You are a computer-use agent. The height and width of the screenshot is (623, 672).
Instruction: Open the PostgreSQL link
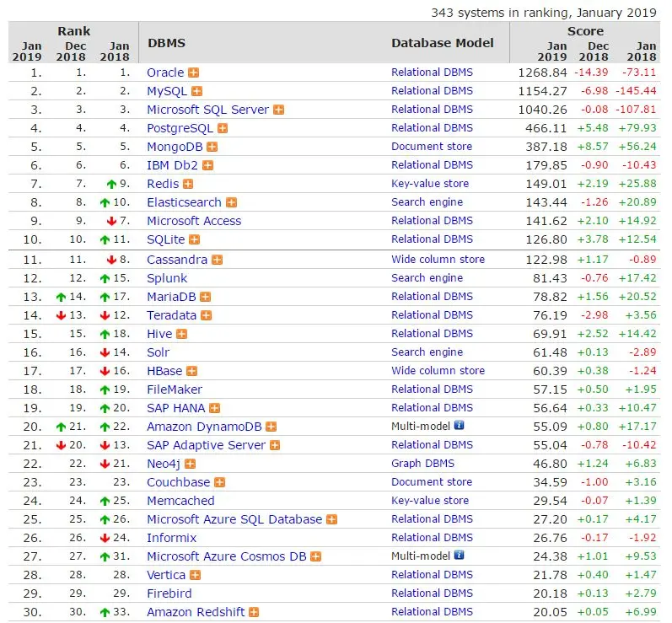click(x=180, y=128)
